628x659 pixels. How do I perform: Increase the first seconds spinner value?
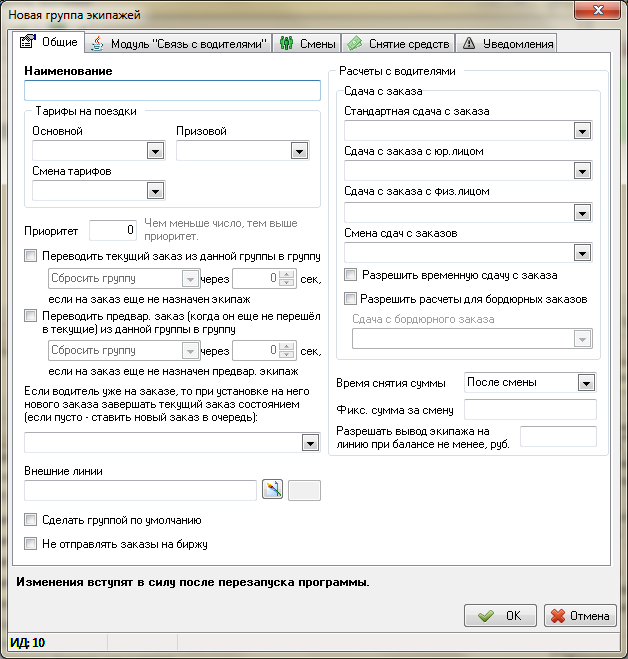tap(285, 274)
